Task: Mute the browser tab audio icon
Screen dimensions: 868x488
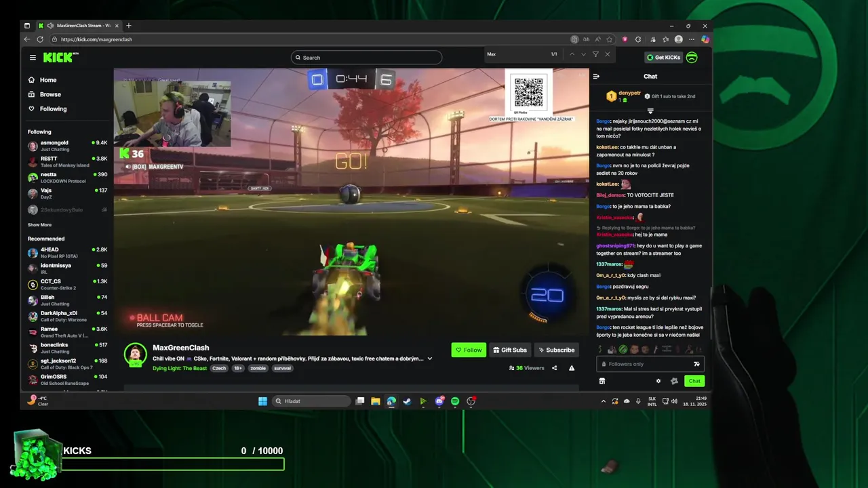Action: 51,26
